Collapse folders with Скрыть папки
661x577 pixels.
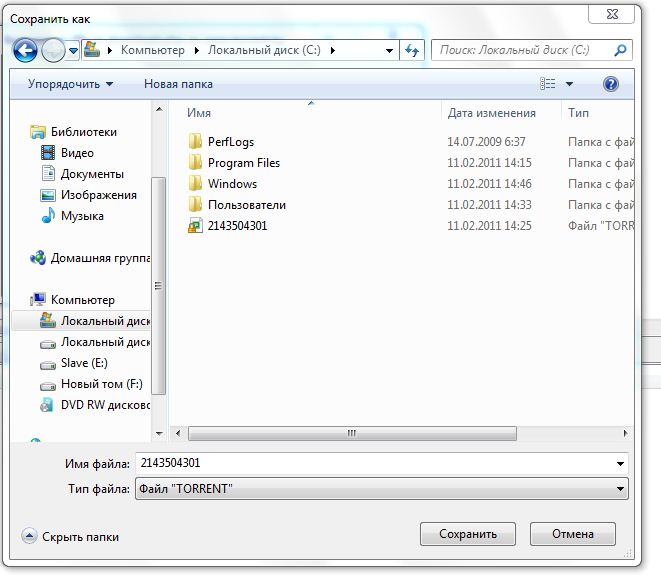coord(70,537)
